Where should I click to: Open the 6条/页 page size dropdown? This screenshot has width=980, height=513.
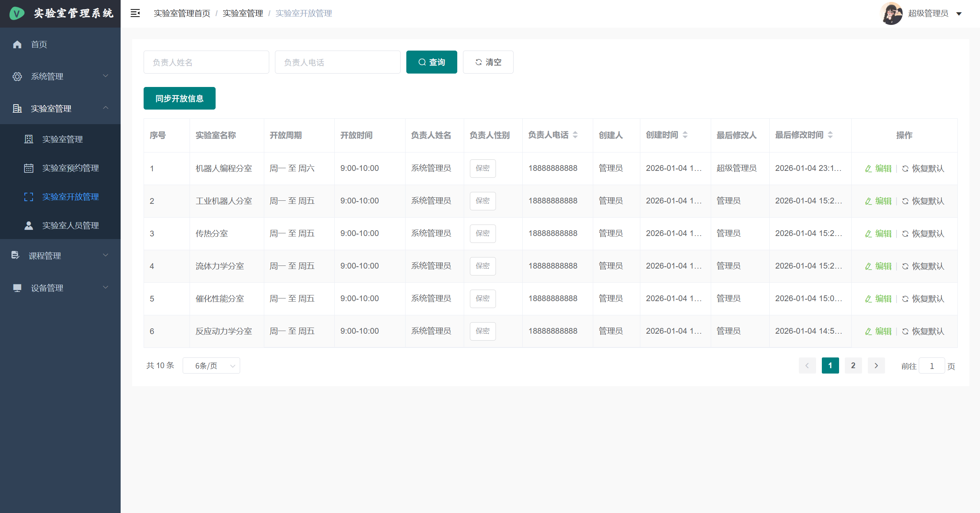coord(211,365)
